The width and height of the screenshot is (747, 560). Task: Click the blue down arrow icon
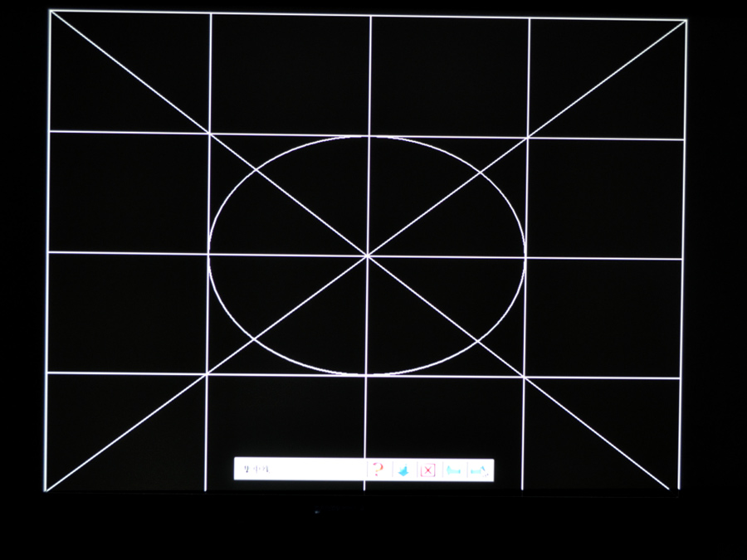tap(403, 470)
